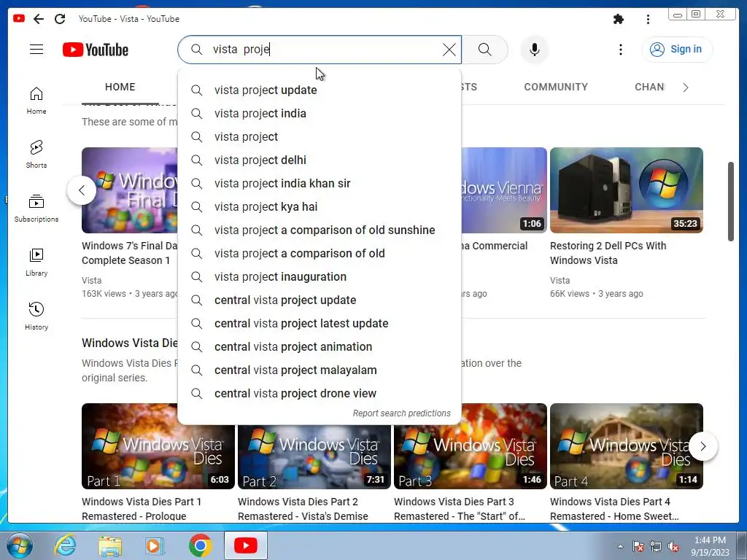747x560 pixels.
Task: Click YouTube app taskbar button
Action: pyautogui.click(x=245, y=545)
